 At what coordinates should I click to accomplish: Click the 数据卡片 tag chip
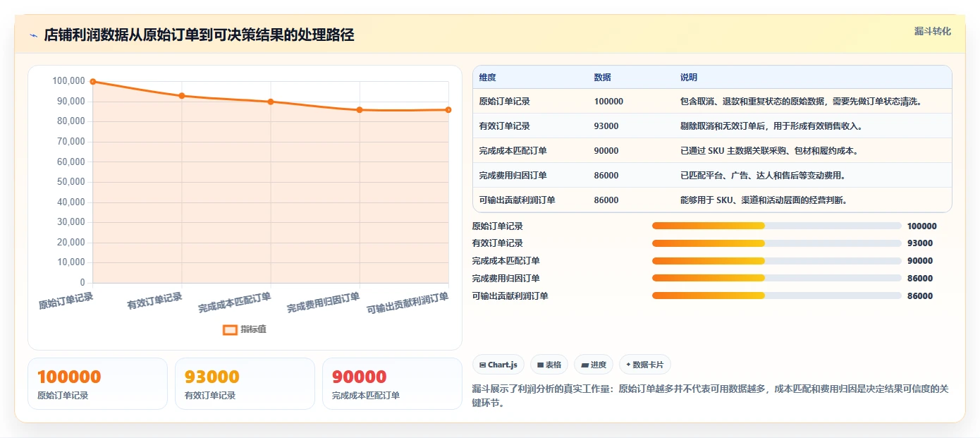coord(645,365)
